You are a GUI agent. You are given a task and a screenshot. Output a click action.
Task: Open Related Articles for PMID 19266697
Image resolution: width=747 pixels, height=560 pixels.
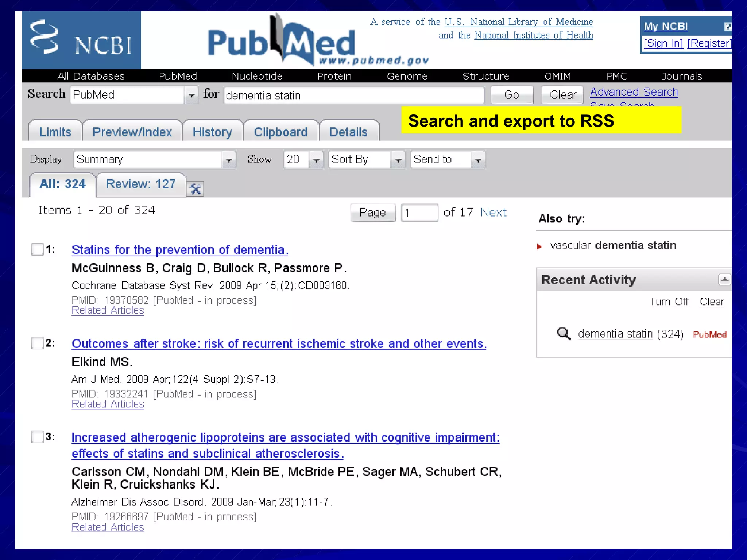(x=108, y=527)
